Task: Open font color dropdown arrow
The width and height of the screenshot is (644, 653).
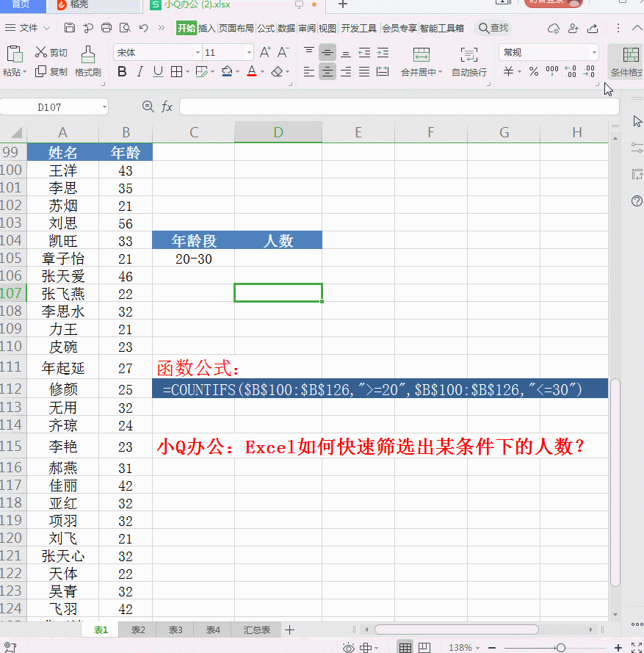Action: click(263, 72)
